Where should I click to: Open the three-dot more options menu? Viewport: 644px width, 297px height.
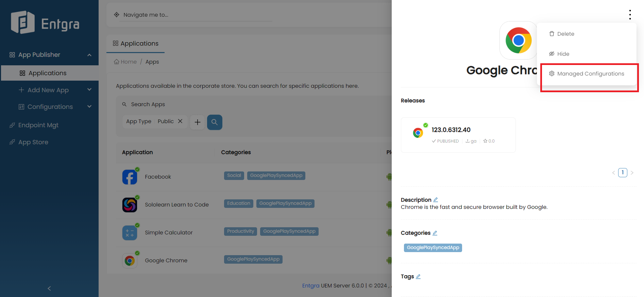(x=630, y=15)
